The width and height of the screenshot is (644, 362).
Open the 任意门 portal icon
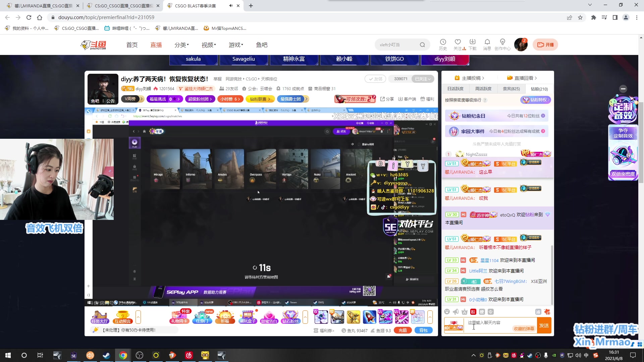(202, 317)
